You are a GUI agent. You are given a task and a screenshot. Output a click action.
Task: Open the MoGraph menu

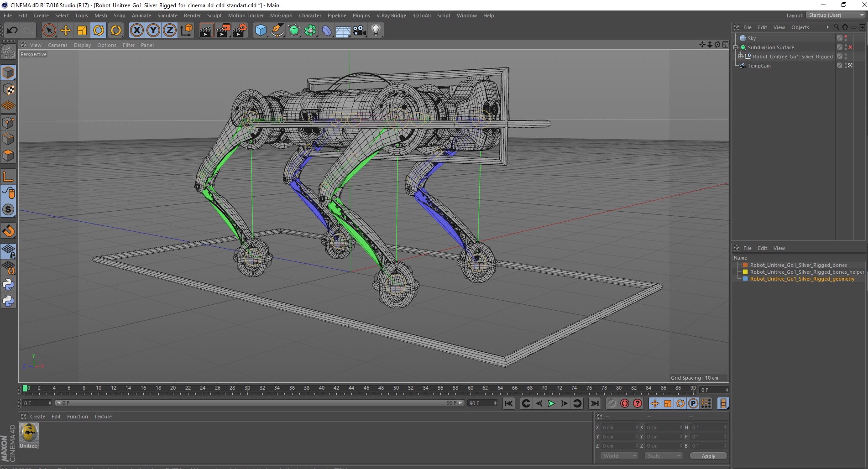pos(281,16)
